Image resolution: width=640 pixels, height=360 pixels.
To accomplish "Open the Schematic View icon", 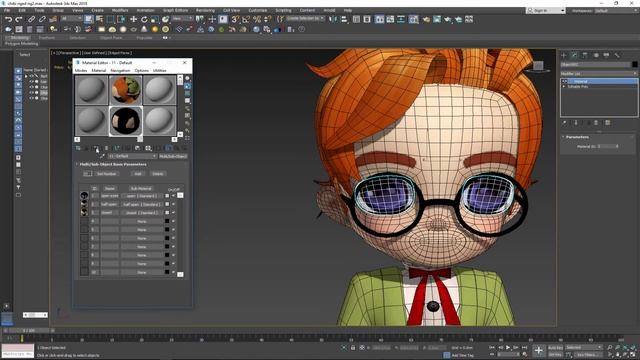I will (x=401, y=19).
